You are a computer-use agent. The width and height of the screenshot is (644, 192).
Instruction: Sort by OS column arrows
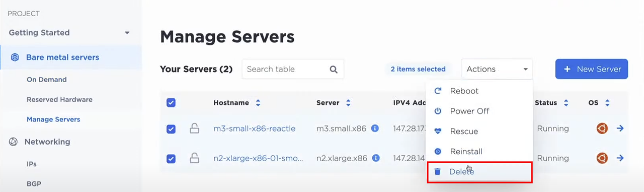tap(607, 103)
